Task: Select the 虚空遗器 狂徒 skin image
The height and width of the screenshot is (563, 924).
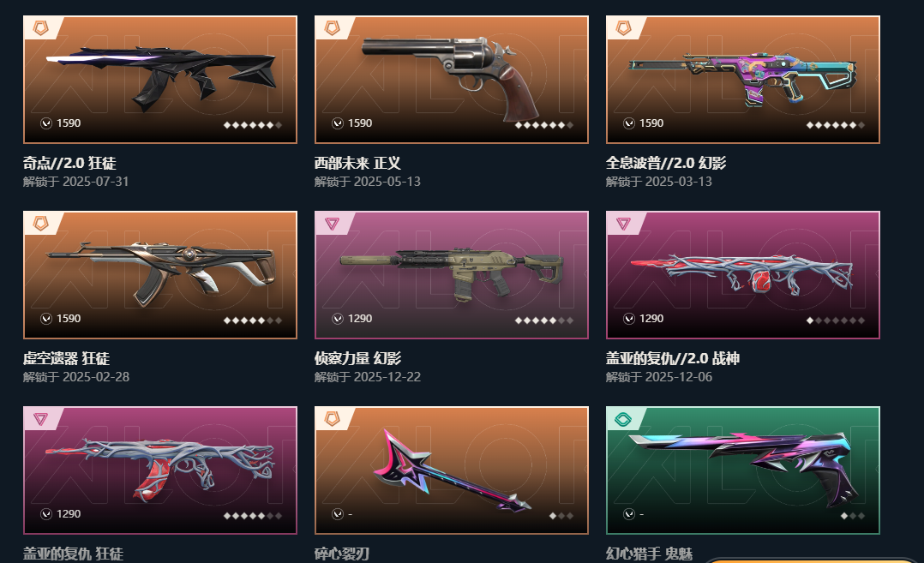Action: (x=160, y=275)
